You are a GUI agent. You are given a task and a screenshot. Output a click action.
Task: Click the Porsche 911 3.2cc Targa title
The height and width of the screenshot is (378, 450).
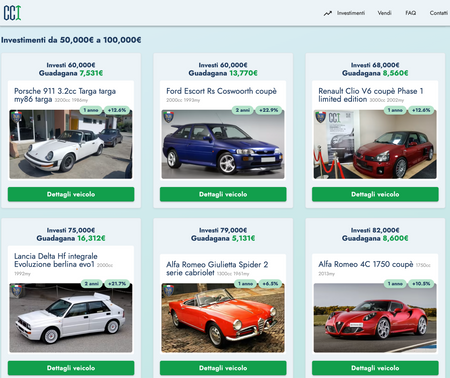(65, 95)
